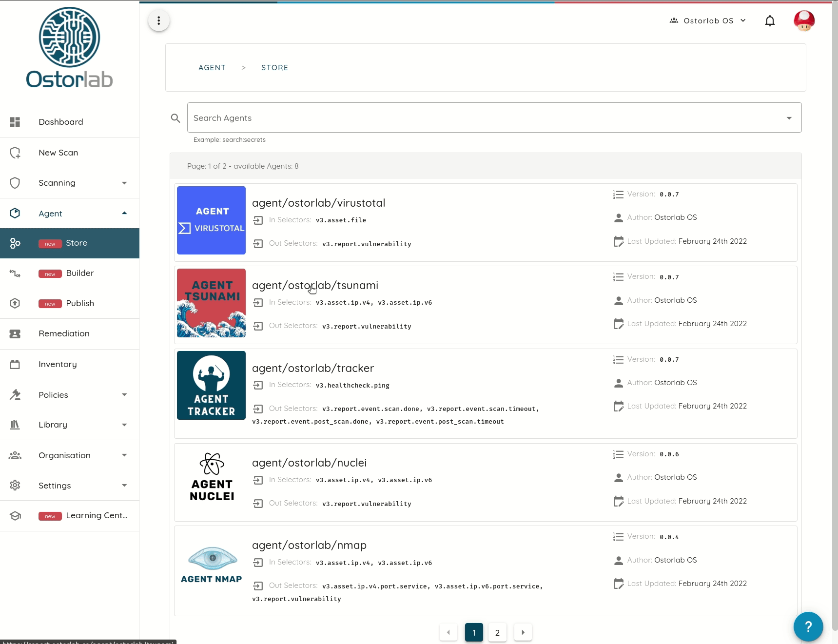Click the organisation group icon beside Ostorlab OS
Image resolution: width=838 pixels, height=644 pixels.
click(674, 20)
